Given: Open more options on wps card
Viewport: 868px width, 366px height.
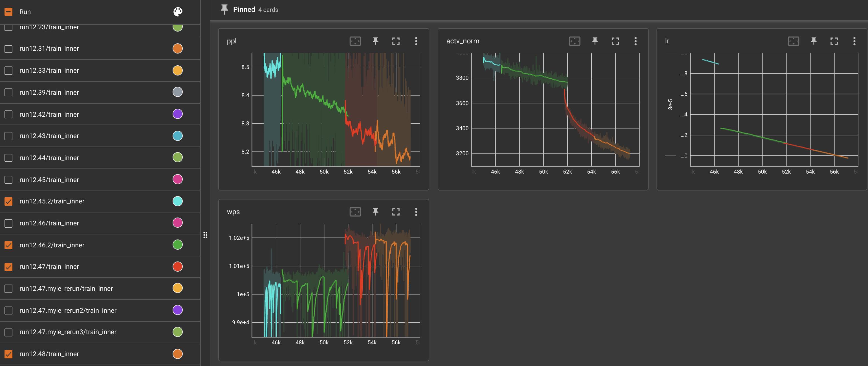Looking at the screenshot, I should coord(416,212).
